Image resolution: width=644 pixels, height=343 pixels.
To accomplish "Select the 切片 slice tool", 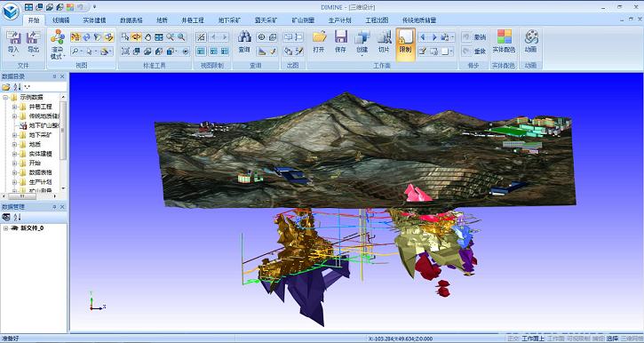I will pos(384,42).
